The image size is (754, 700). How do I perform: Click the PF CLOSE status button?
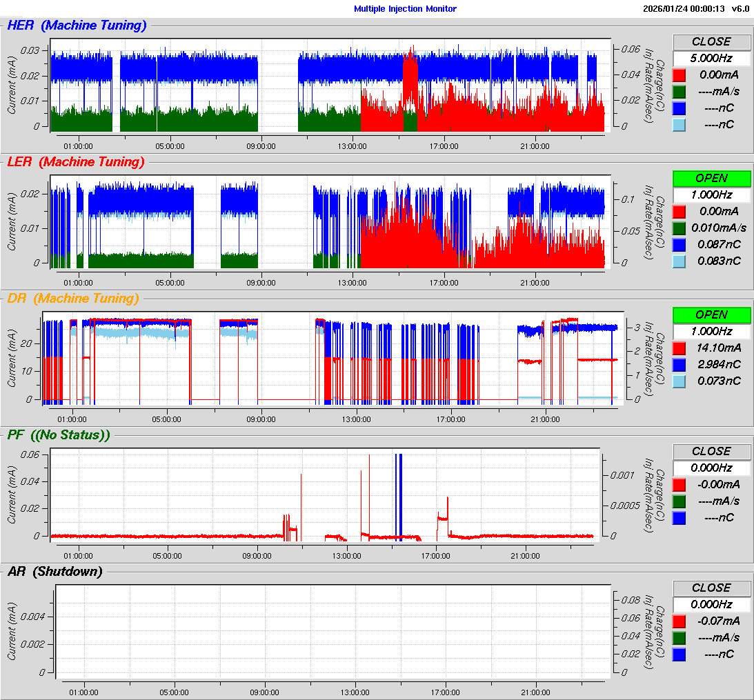[x=711, y=452]
